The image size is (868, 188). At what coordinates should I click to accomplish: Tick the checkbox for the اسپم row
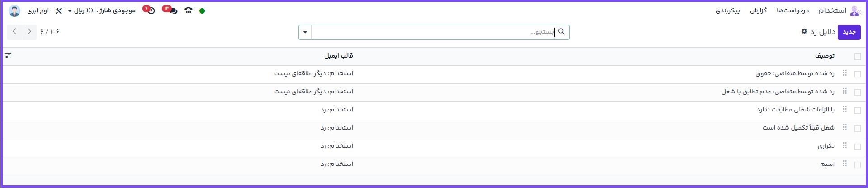click(858, 164)
